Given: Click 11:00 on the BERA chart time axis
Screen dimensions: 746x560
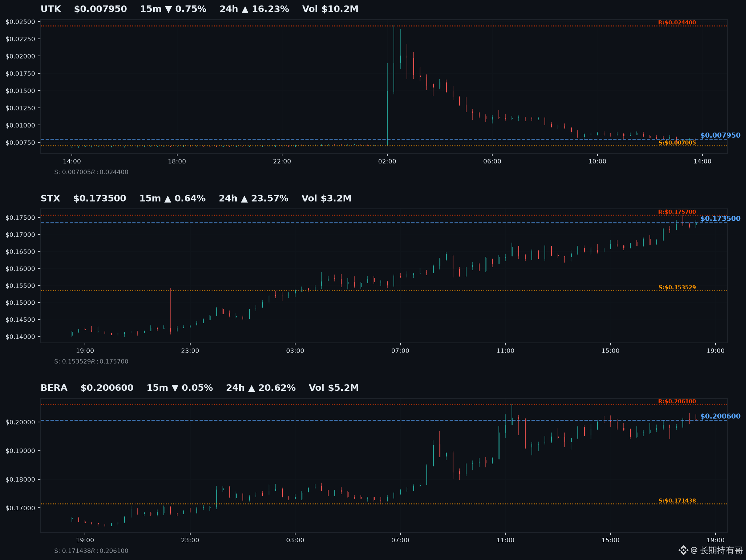Looking at the screenshot, I should click(505, 540).
